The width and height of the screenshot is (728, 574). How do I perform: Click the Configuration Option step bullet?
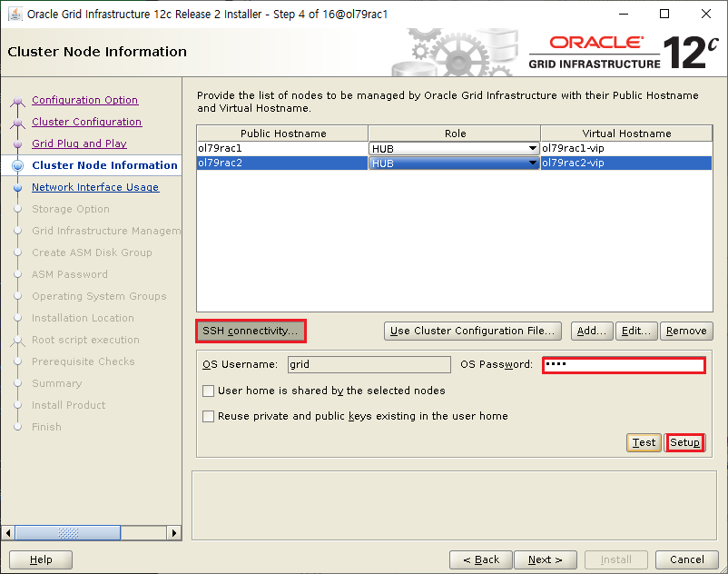tap(17, 101)
